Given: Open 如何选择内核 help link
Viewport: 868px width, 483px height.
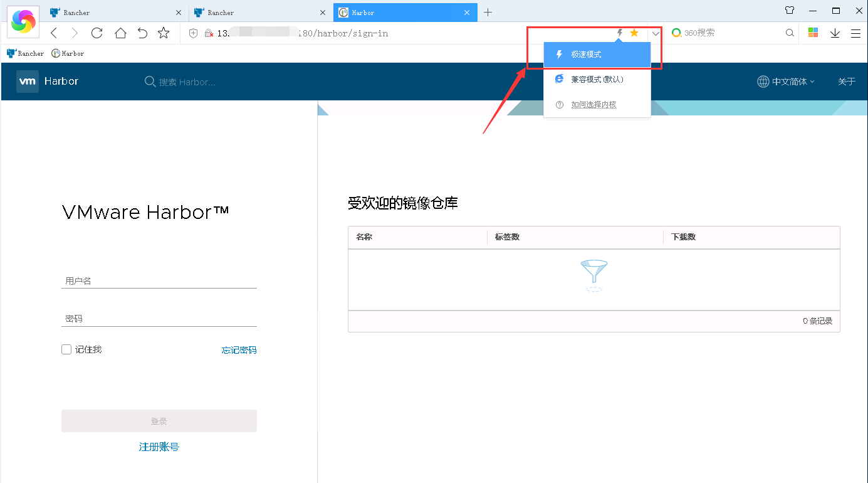Looking at the screenshot, I should tap(593, 105).
